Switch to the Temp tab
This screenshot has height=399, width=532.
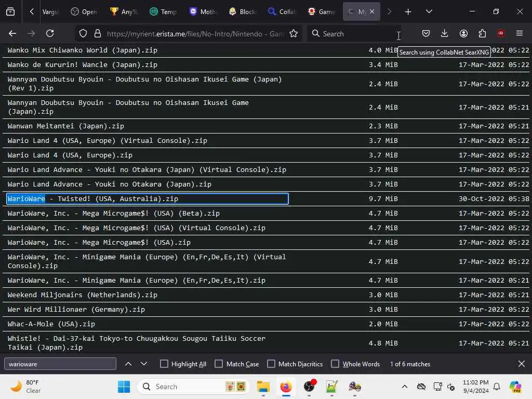point(163,12)
